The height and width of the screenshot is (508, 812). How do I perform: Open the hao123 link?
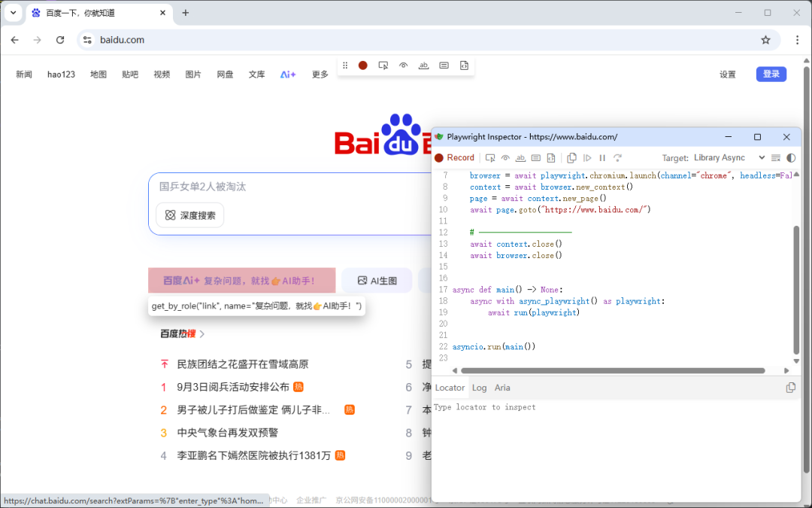[61, 75]
